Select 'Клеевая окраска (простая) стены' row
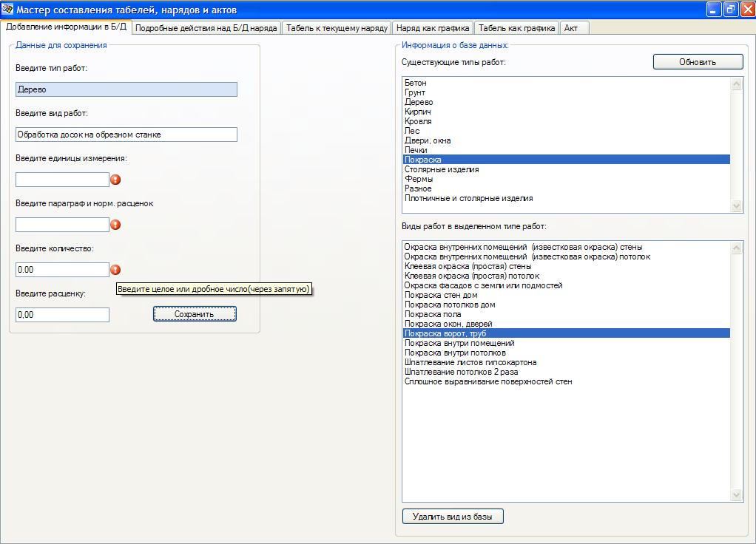 click(x=567, y=267)
